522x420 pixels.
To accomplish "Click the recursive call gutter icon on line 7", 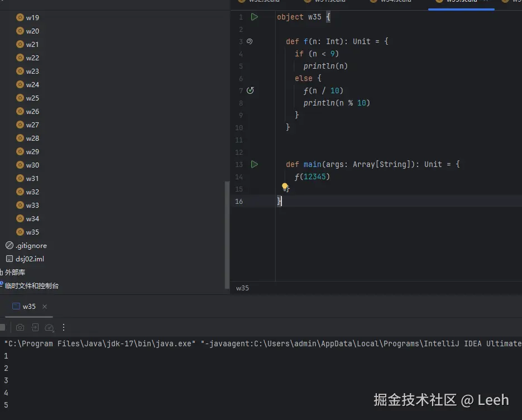I will click(x=250, y=90).
